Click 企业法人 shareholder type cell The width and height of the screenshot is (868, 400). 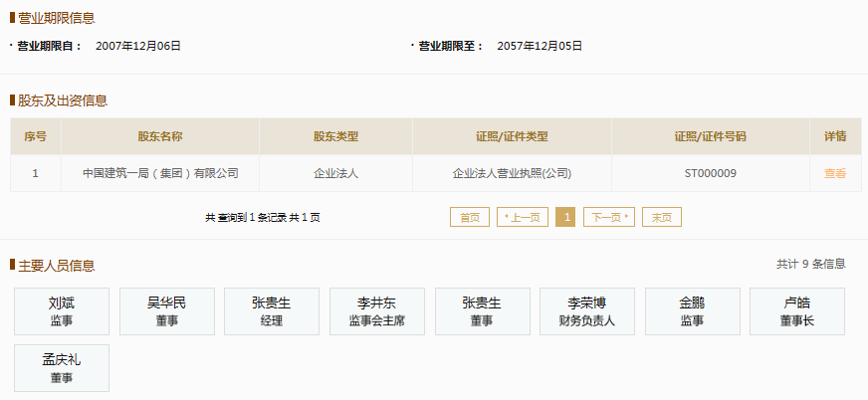(x=336, y=173)
